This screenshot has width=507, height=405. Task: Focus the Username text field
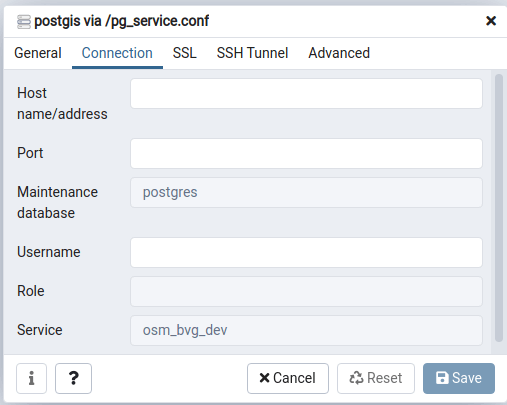[x=306, y=252]
